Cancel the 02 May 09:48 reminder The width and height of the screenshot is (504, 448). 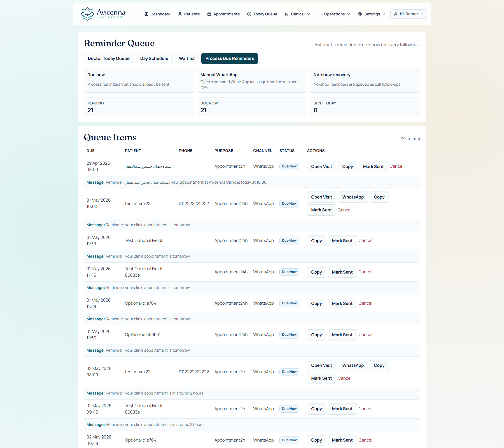(365, 440)
